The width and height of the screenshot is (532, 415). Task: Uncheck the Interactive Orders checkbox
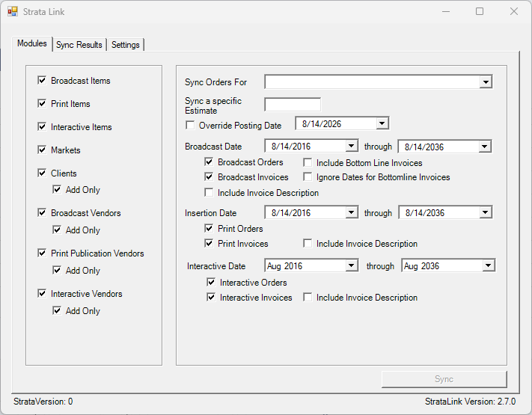(211, 282)
